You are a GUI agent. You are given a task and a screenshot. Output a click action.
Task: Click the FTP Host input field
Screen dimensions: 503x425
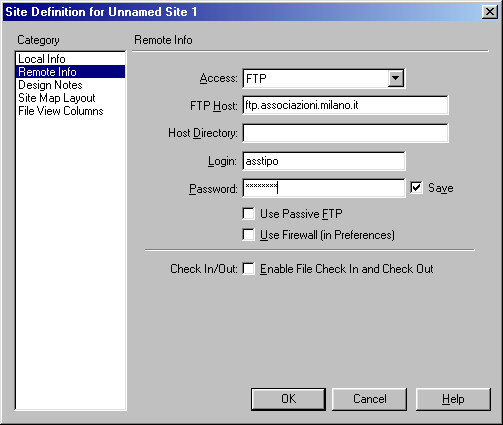[345, 105]
